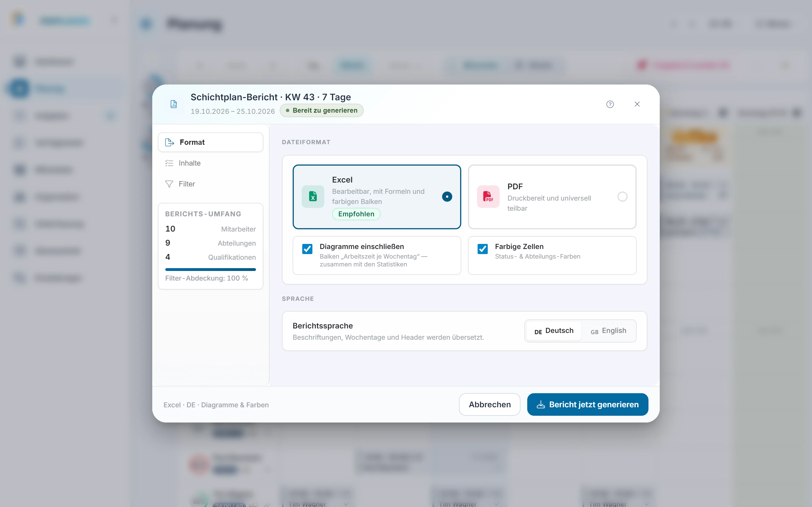Screen dimensions: 812x507
Task: Click the red PDF file icon
Action: (488, 197)
